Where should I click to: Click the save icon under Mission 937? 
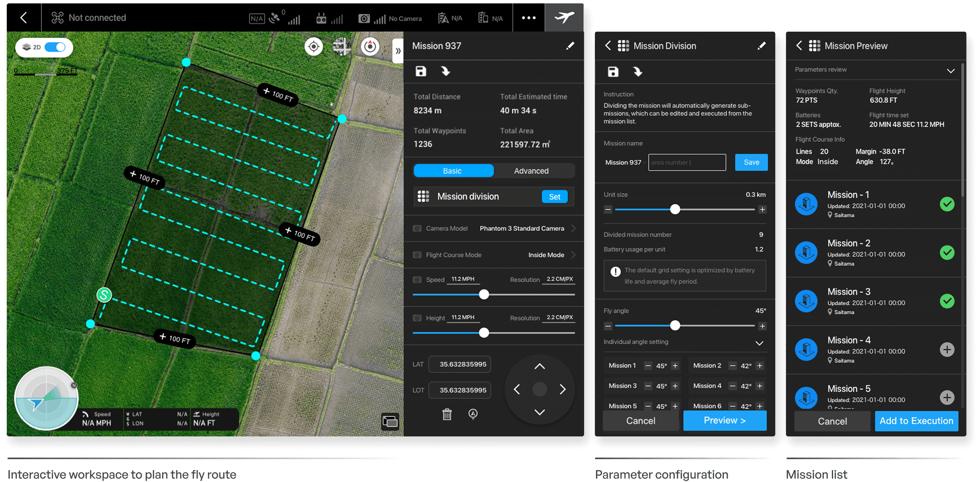coord(421,71)
